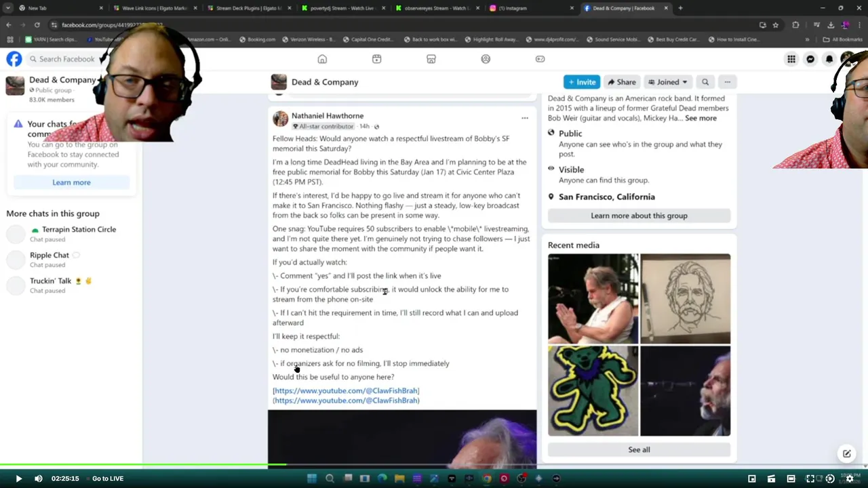Open the browser downloads icon
Image resolution: width=868 pixels, height=488 pixels.
point(831,25)
